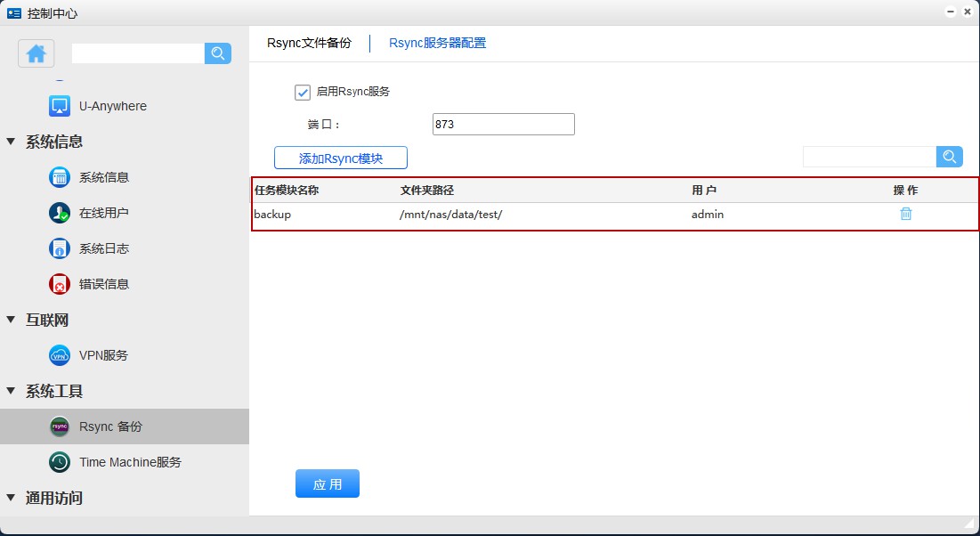This screenshot has width=980, height=536.
Task: Open VPN服务 from the sidebar
Action: click(103, 355)
